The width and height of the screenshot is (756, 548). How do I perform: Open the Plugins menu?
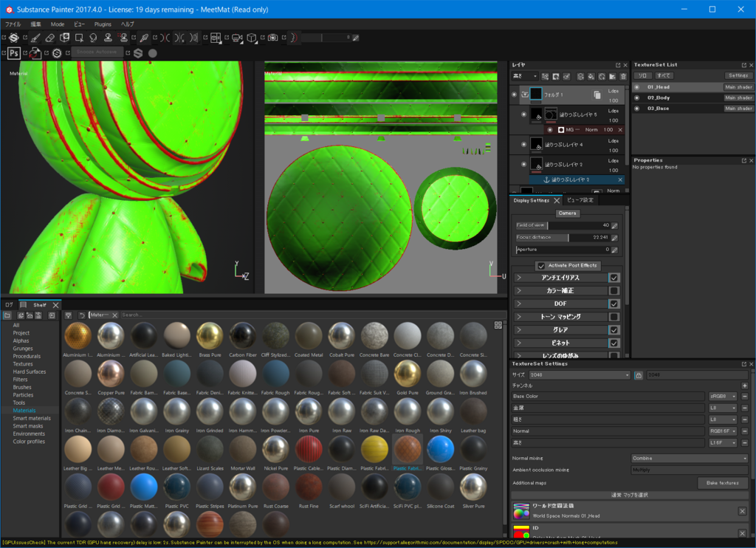click(103, 24)
